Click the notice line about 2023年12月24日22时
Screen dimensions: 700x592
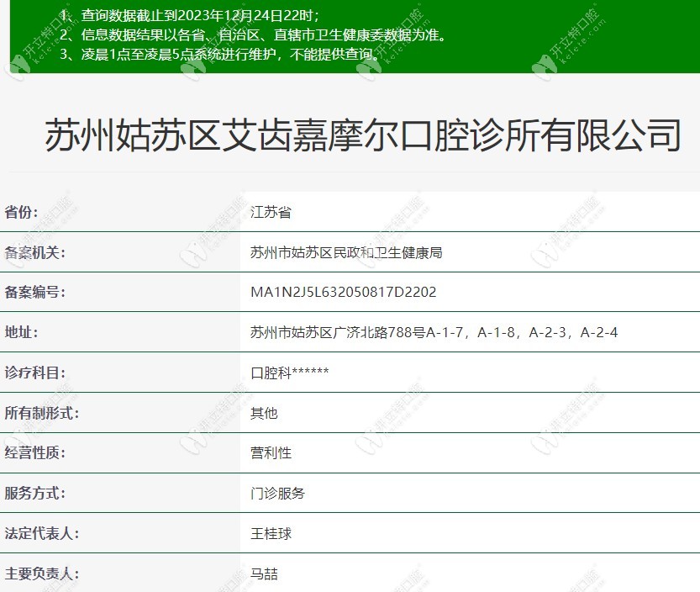pyautogui.click(x=190, y=16)
